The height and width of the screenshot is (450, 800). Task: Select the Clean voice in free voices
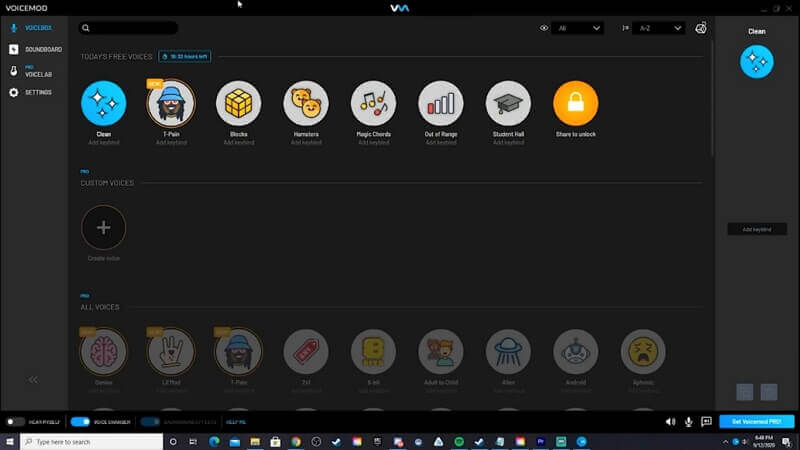104,103
